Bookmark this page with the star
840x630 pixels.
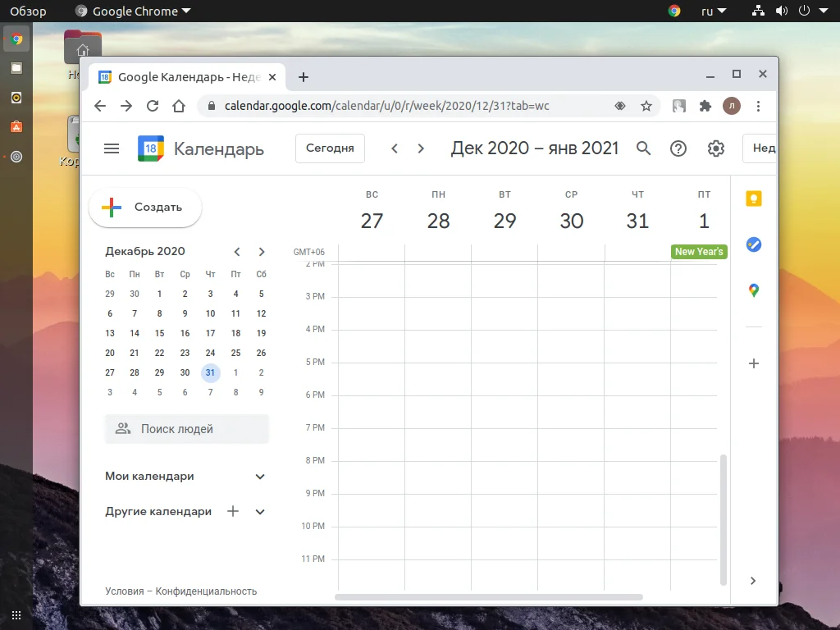click(646, 106)
